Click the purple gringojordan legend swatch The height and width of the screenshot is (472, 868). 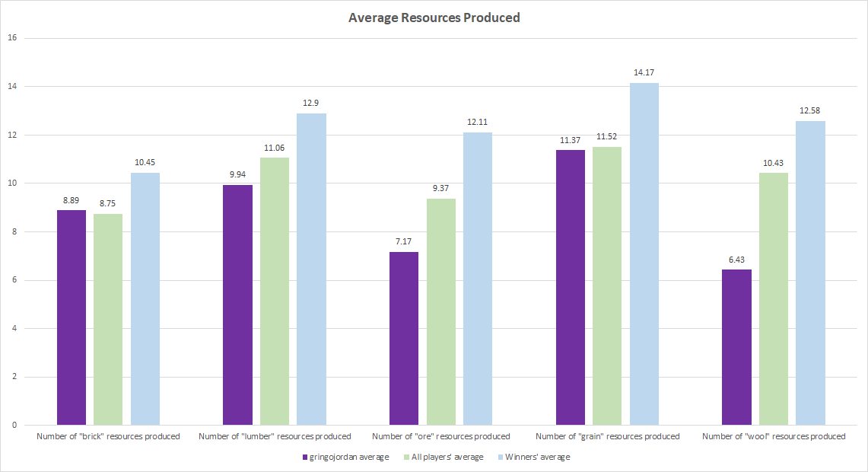304,458
